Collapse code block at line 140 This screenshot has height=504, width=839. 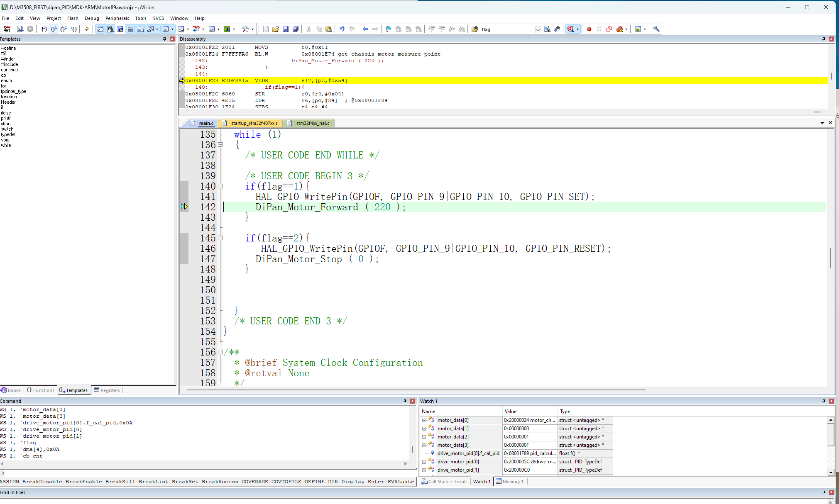tap(220, 186)
